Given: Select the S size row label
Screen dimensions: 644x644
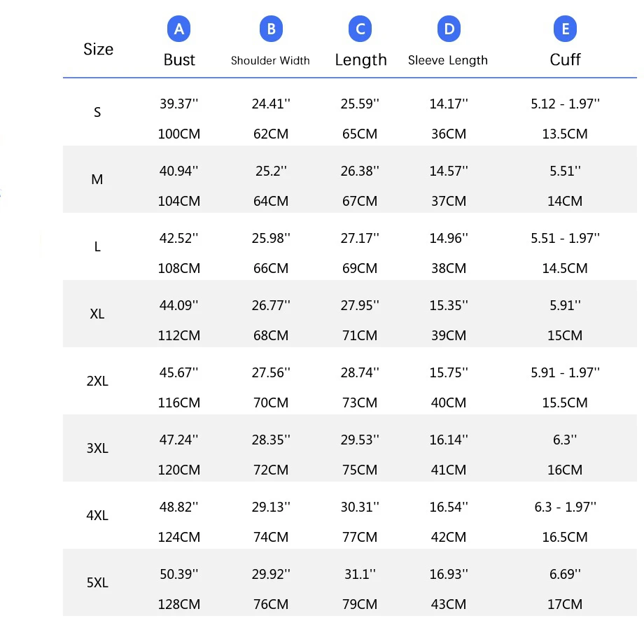Looking at the screenshot, I should [x=97, y=112].
